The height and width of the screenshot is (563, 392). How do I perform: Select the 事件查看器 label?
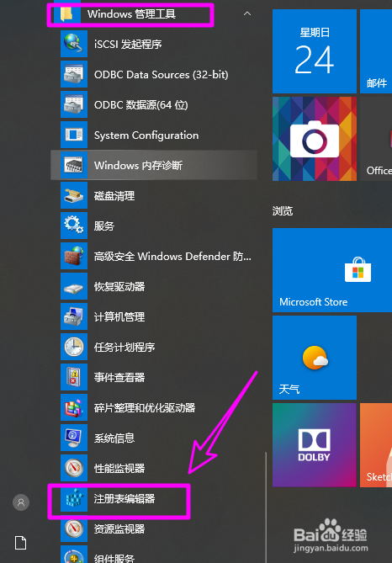(119, 378)
